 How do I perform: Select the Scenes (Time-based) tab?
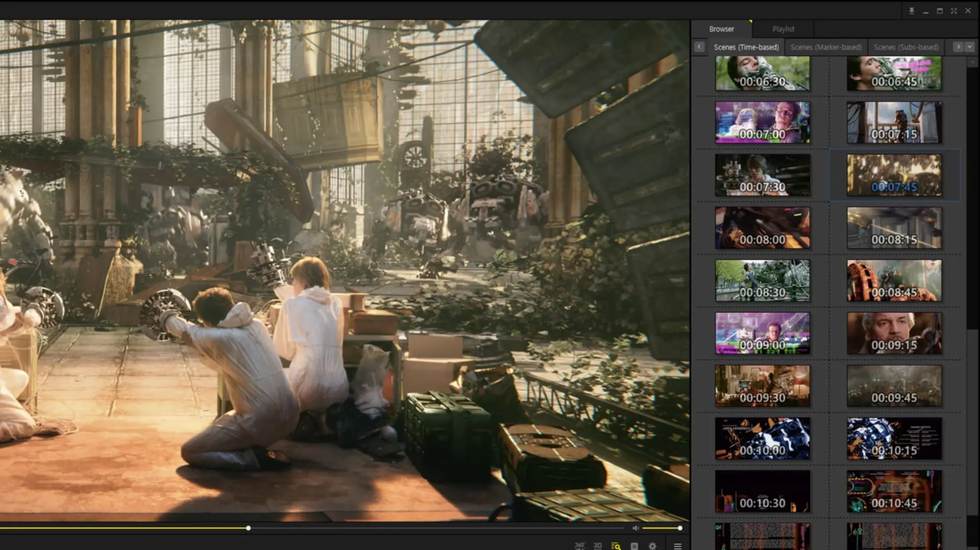click(746, 47)
